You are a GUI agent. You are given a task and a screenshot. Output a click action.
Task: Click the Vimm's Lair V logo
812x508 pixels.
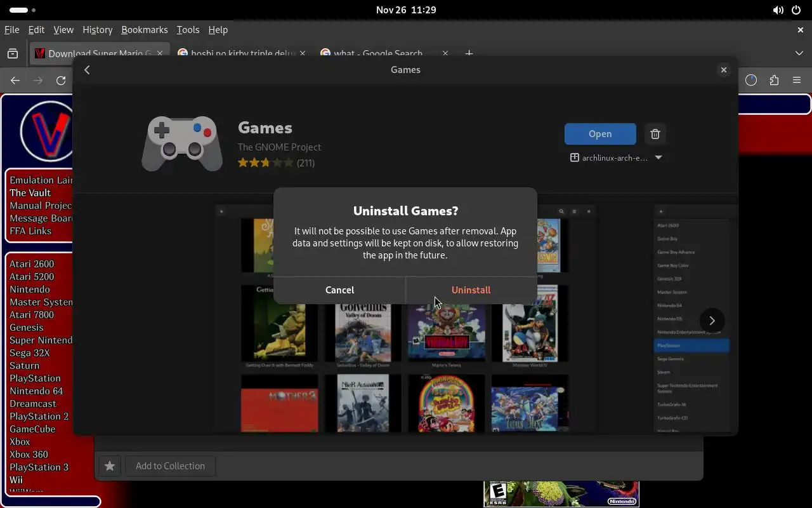pos(48,131)
